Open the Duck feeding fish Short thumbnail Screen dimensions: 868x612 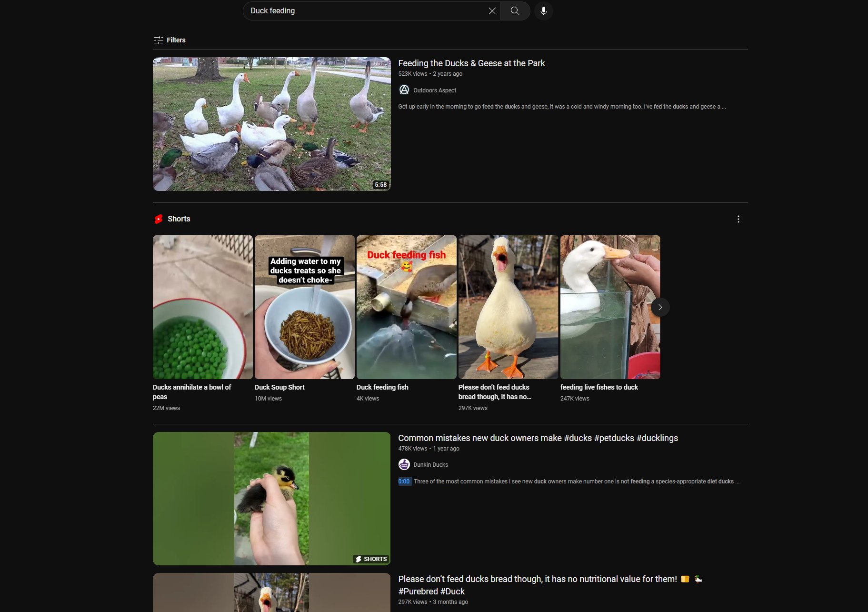pyautogui.click(x=406, y=307)
